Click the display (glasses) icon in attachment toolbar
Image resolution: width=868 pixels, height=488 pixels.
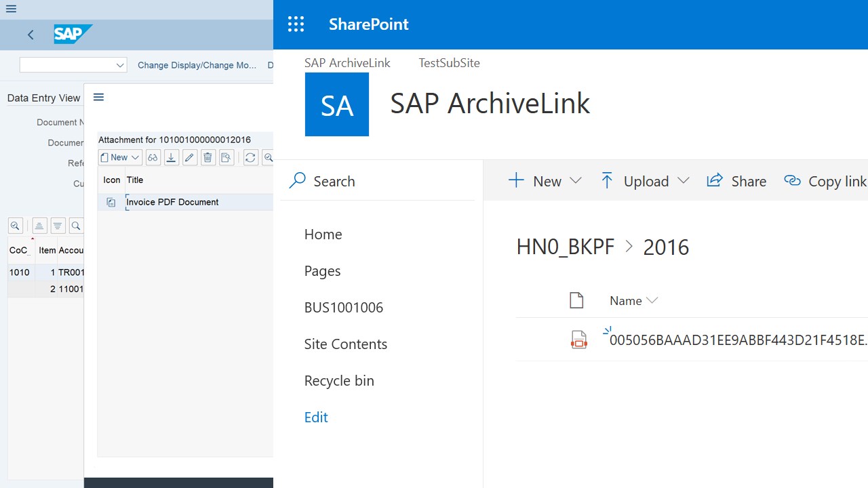pyautogui.click(x=153, y=157)
